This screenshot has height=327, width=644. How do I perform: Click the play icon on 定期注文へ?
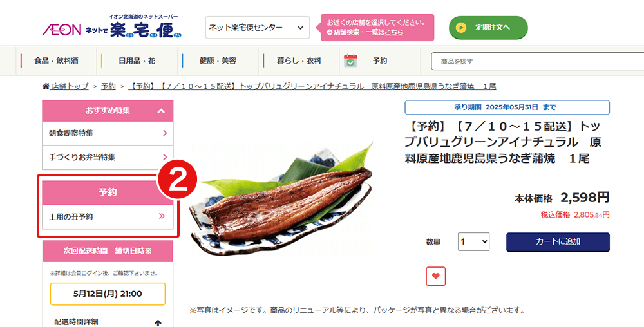click(x=461, y=28)
